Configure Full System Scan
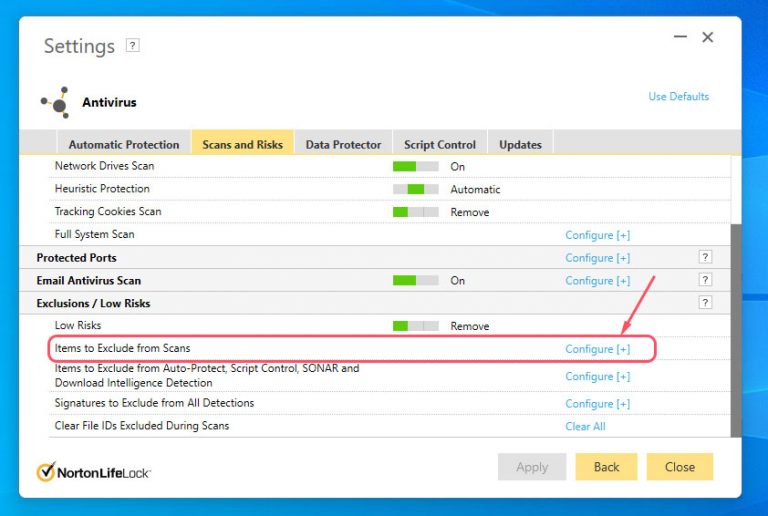This screenshot has width=768, height=516. 598,235
